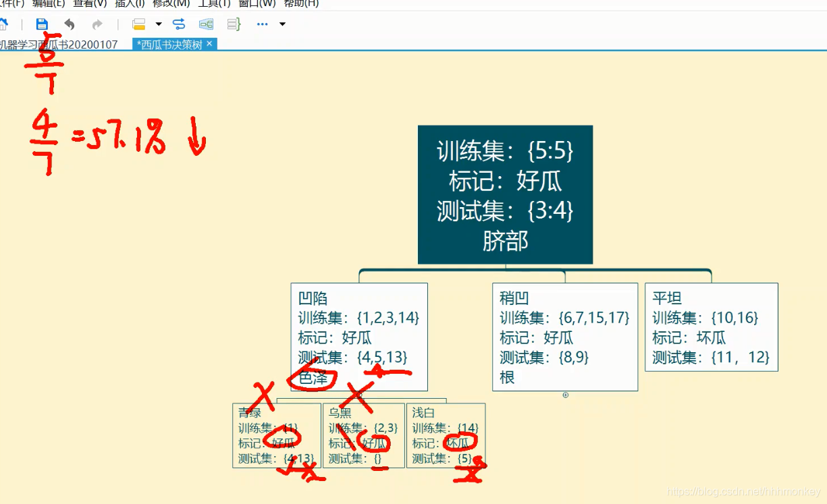
Task: Close the 西瓜书决策树 tab
Action: click(209, 44)
